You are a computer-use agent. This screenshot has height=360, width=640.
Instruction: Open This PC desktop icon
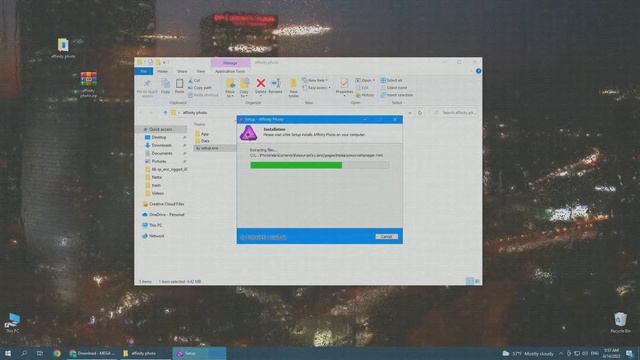coord(12,323)
